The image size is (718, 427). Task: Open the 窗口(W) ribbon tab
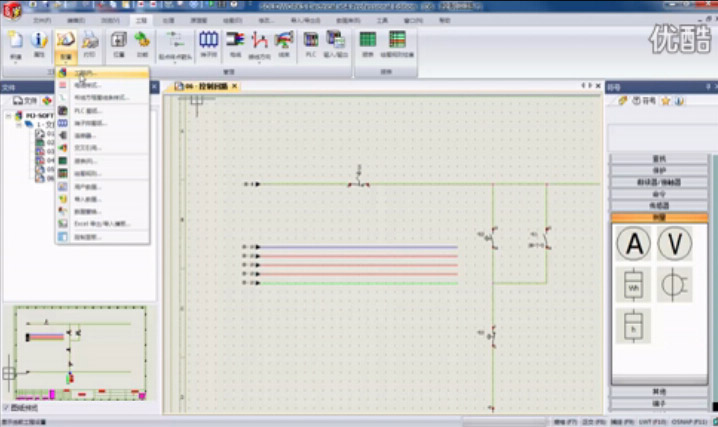click(413, 21)
